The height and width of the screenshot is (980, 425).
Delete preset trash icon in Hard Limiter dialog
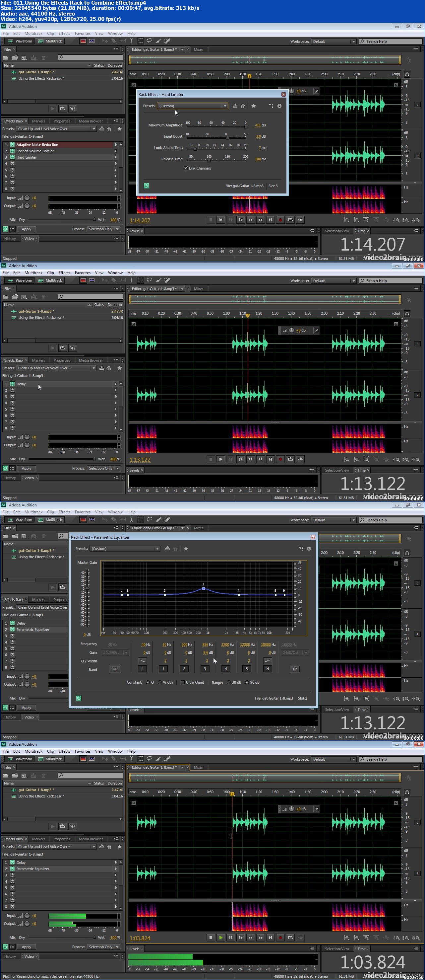tap(243, 106)
